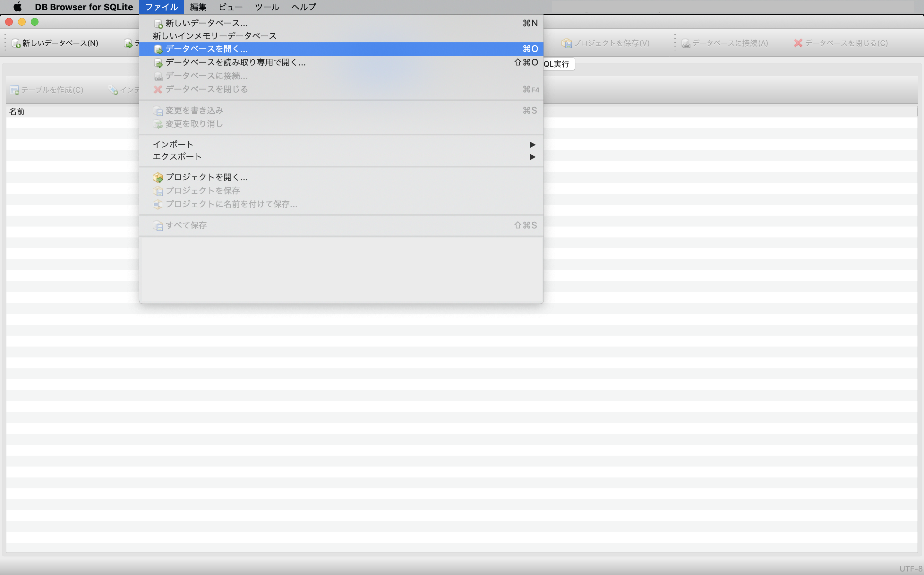This screenshot has width=924, height=575.
Task: Select データベースを開く... menu item
Action: 341,49
